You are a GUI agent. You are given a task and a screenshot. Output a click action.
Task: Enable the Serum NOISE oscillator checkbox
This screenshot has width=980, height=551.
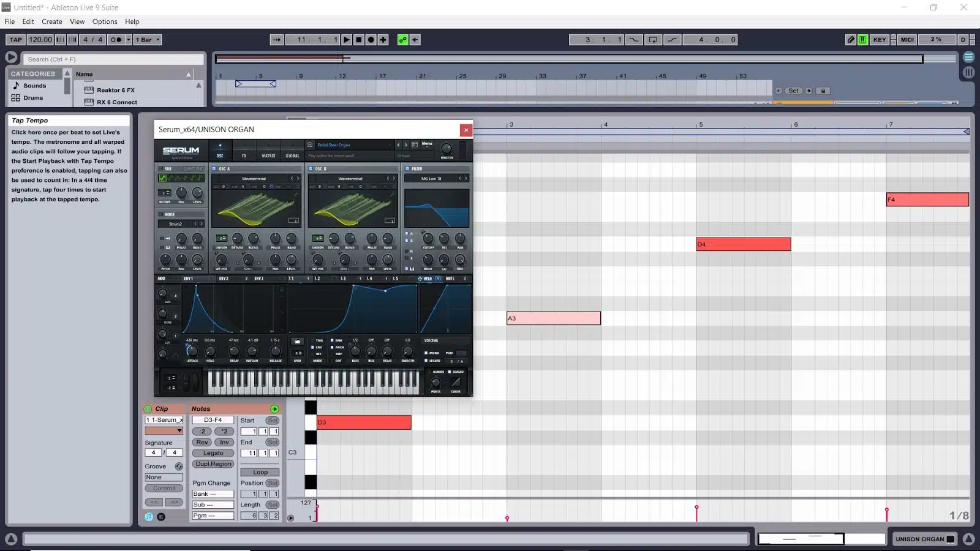tap(161, 214)
